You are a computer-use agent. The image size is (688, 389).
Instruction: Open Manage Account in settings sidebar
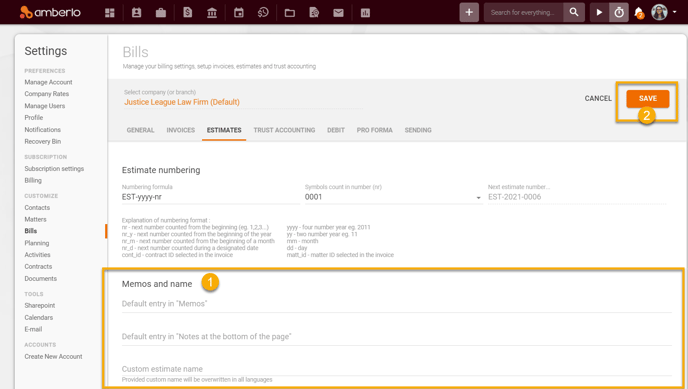click(x=48, y=82)
